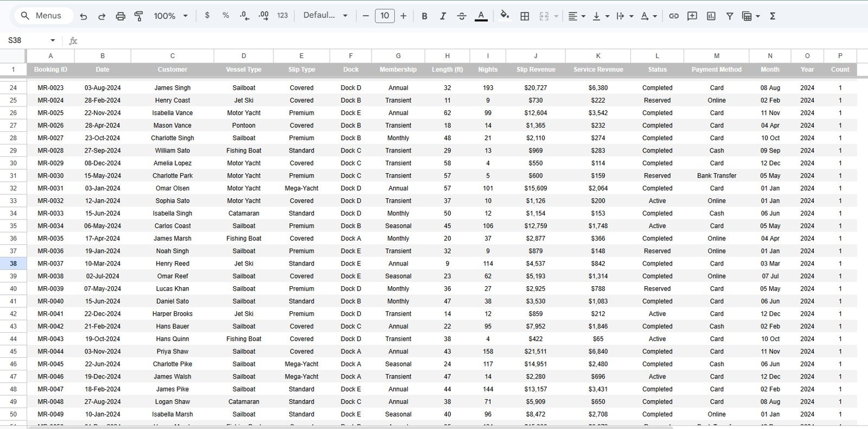Open the zoom 100% dropdown
The image size is (868, 429).
click(x=171, y=16)
